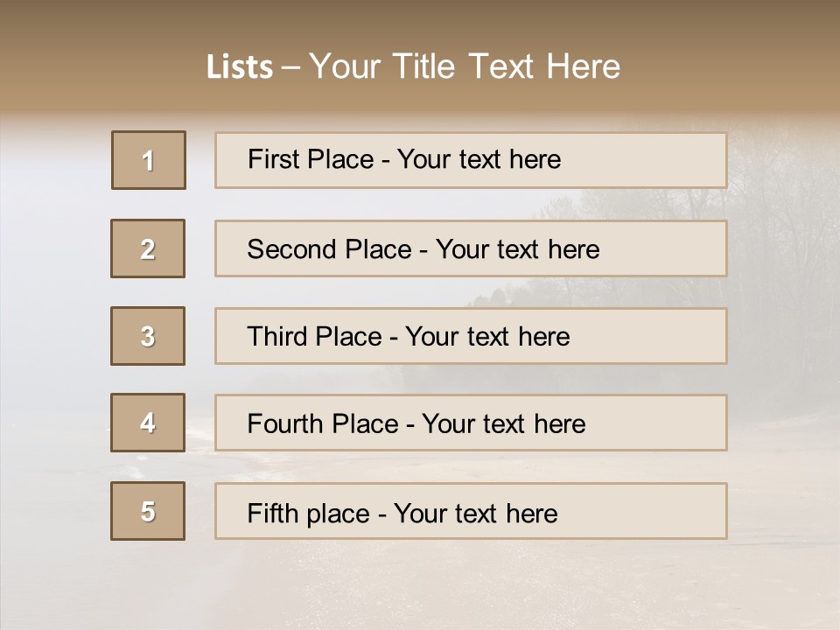Click the slide title text
This screenshot has height=630, width=840.
(413, 66)
